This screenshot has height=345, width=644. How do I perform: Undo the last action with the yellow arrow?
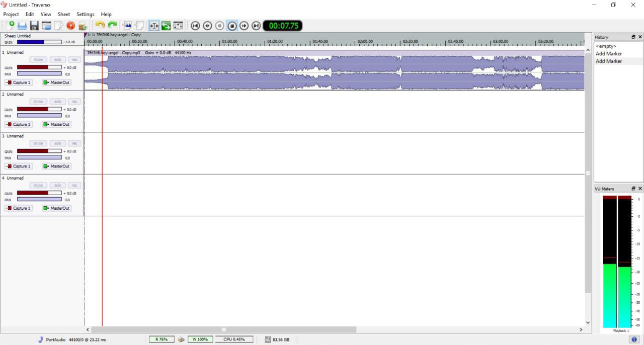point(100,25)
